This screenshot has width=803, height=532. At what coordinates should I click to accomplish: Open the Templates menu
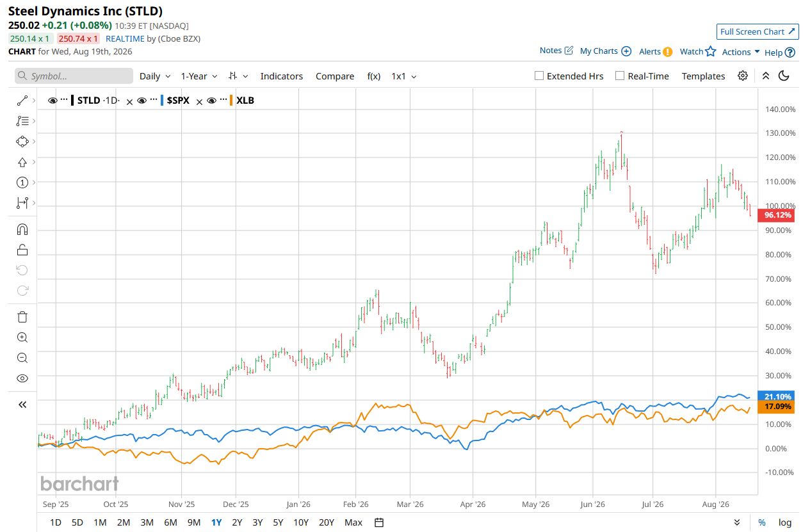click(x=703, y=76)
